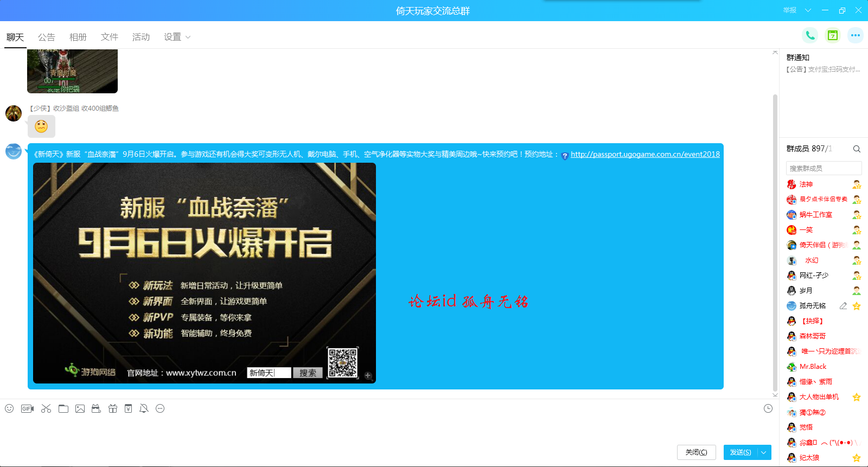
Task: Open more options circle in input toolbar
Action: pyautogui.click(x=160, y=408)
